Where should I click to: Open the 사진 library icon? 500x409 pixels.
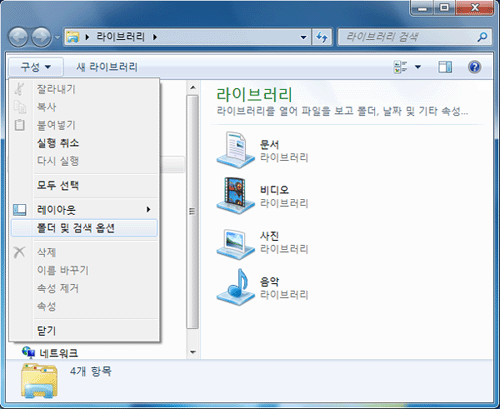[x=235, y=244]
